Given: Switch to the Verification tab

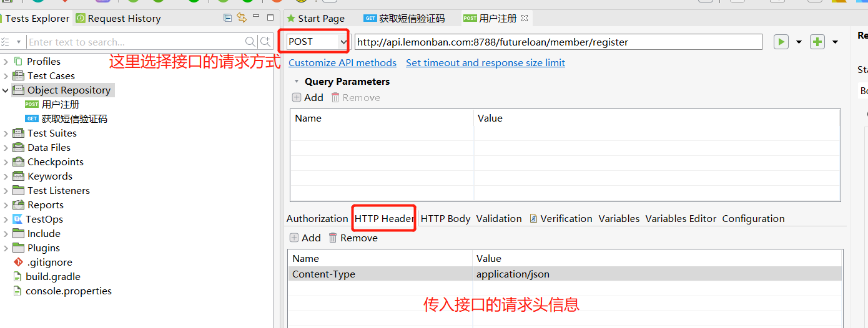Looking at the screenshot, I should point(561,218).
